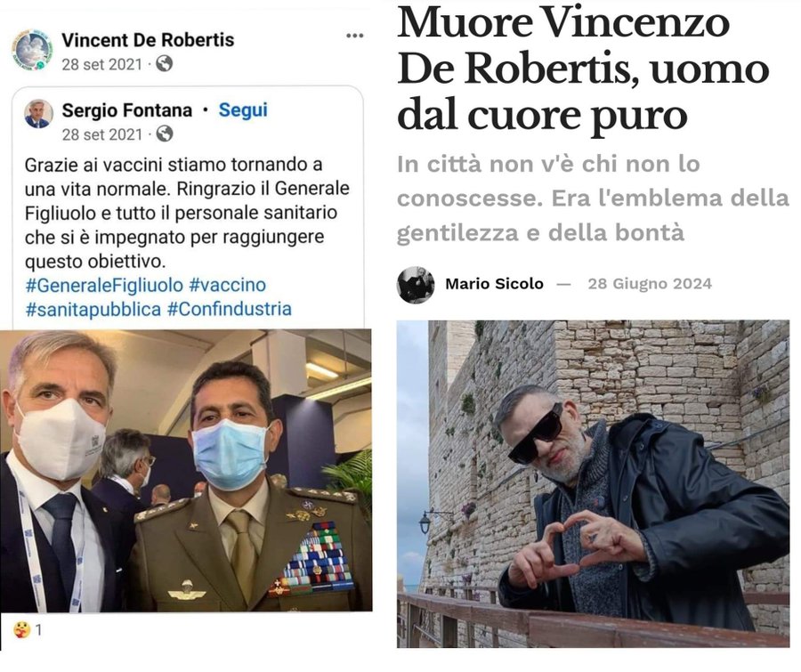Click the #GeneraleFigliuolo hashtag
This screenshot has width=801, height=672.
[x=104, y=285]
